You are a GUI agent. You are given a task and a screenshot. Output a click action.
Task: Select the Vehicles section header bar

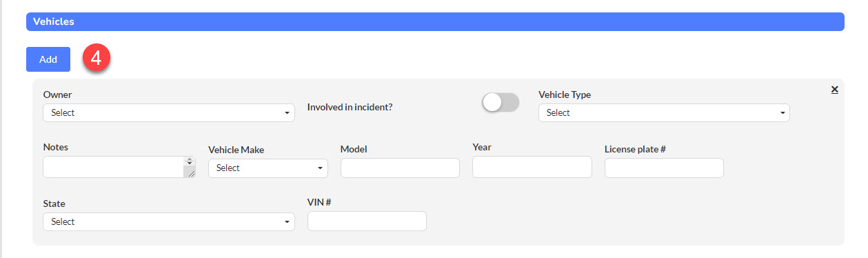coord(435,21)
